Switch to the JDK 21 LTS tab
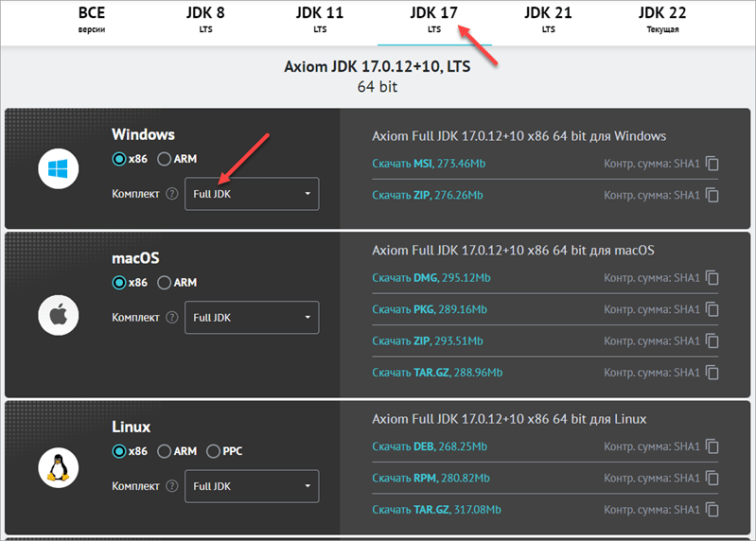 (x=548, y=20)
